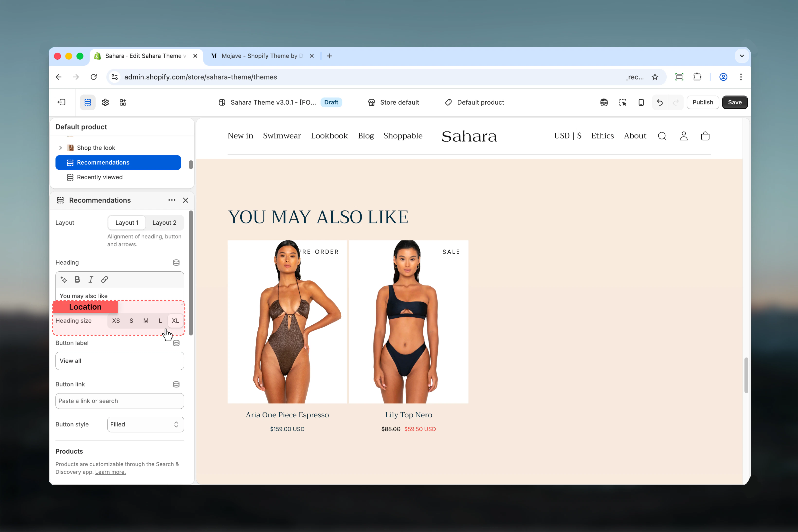Open Chrome three-dot menu
Viewport: 798px width, 532px height.
pyautogui.click(x=741, y=77)
